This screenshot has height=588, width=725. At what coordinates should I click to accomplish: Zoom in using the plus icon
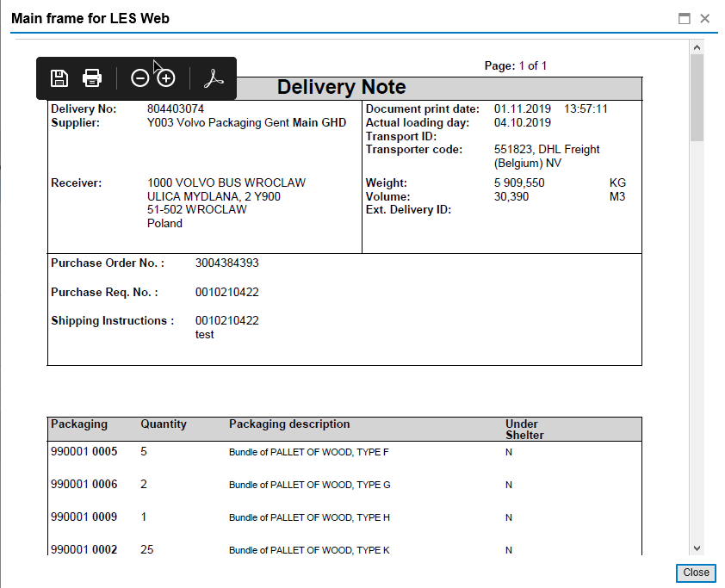click(x=166, y=78)
